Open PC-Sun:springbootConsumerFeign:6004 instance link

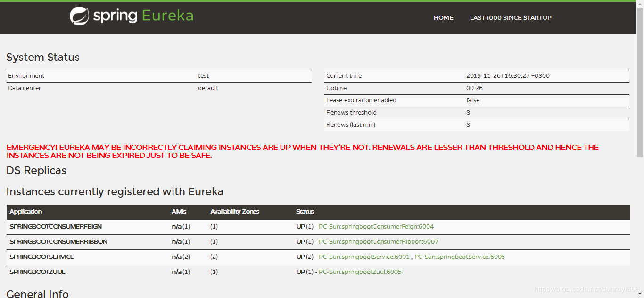(x=376, y=227)
